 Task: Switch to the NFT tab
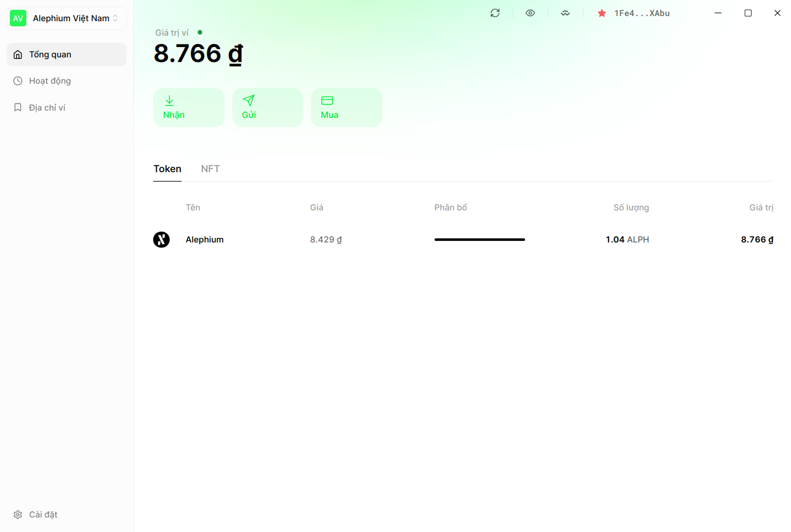tap(211, 169)
